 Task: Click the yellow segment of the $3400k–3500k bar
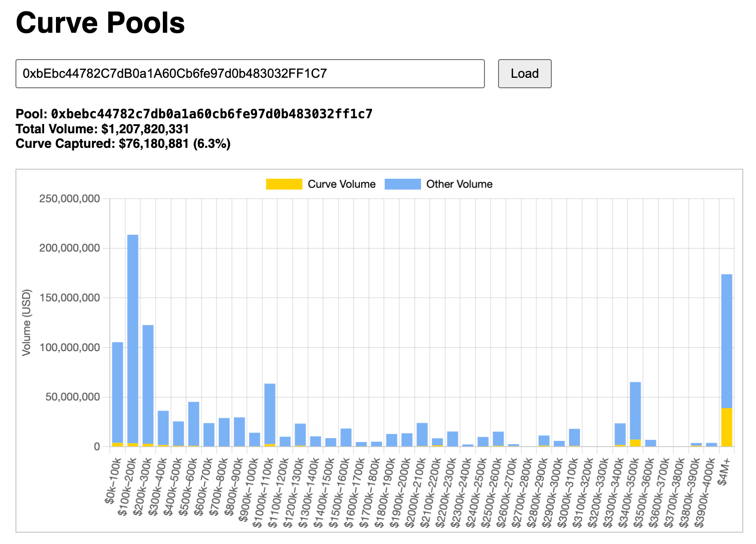pos(635,443)
